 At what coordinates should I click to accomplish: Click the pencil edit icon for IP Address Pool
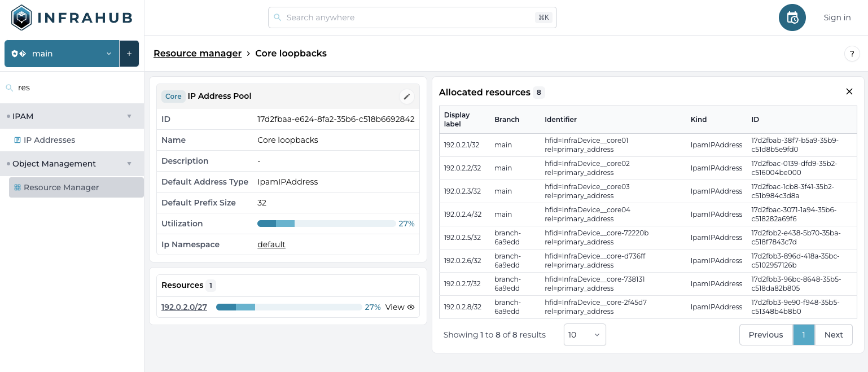click(x=406, y=97)
